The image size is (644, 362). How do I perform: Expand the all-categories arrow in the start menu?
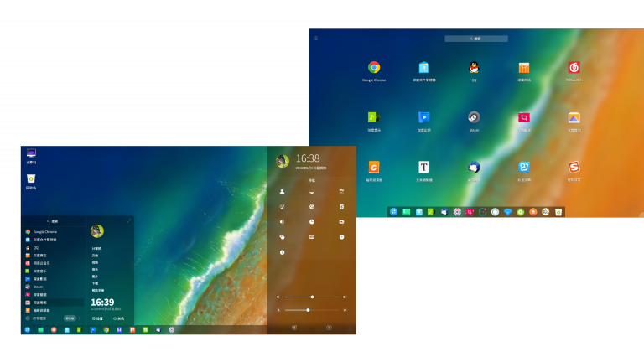[x=80, y=318]
